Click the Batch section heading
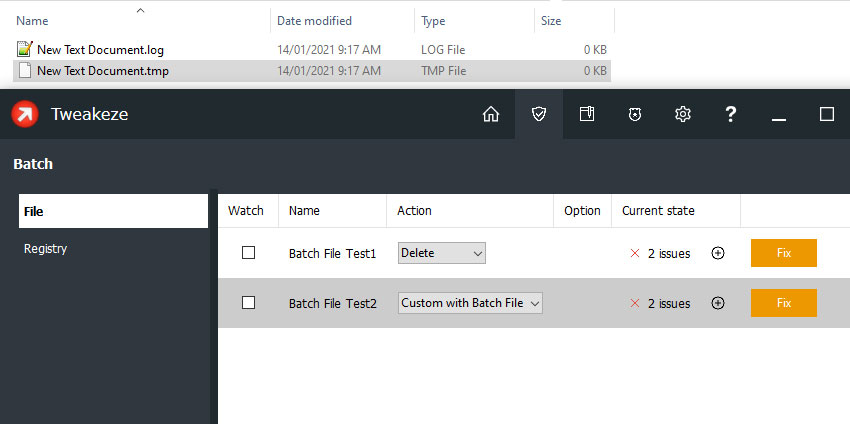The width and height of the screenshot is (850, 424). point(33,164)
